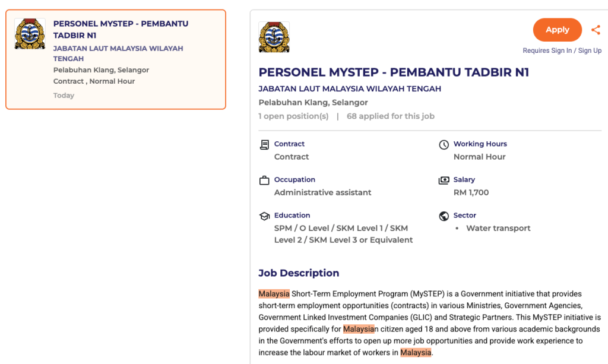
Task: Click the Sector globe icon
Action: pyautogui.click(x=444, y=216)
